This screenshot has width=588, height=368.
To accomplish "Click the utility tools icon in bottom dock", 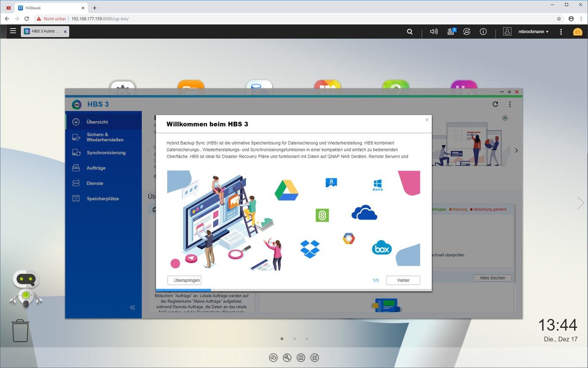I will (x=287, y=358).
